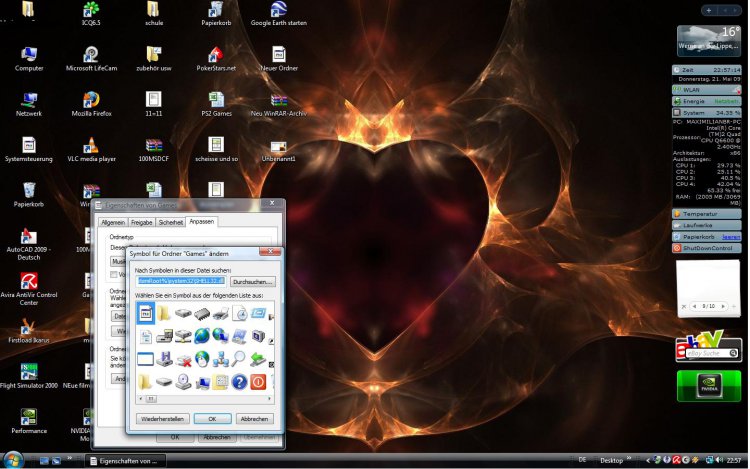Viewport: 750px width, 469px height.
Task: Select the PokerStars.net desktop shortcut
Action: click(x=216, y=59)
